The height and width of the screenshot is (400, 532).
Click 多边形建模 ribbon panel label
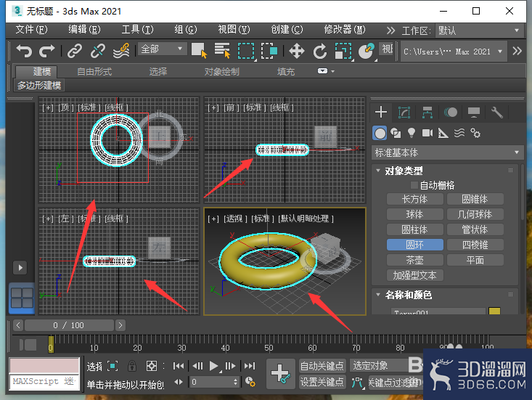pyautogui.click(x=39, y=85)
